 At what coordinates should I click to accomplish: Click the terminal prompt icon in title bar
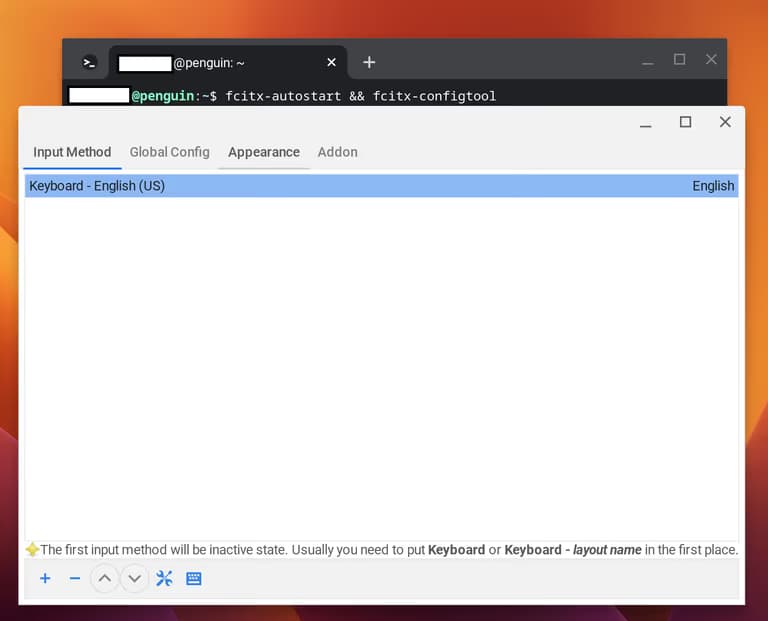click(x=89, y=62)
